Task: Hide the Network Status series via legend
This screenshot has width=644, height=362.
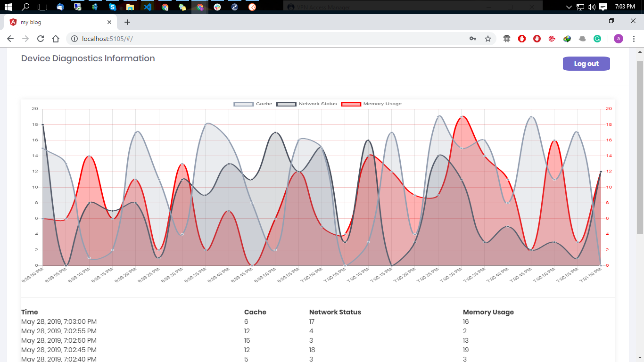Action: coord(306,104)
